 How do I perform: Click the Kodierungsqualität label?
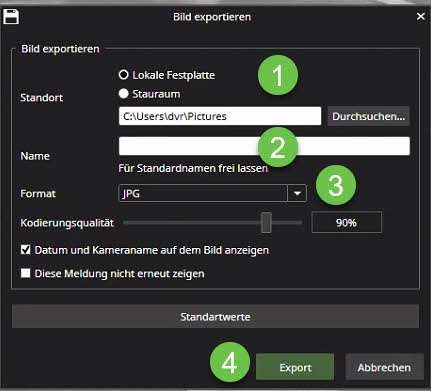[x=67, y=223]
